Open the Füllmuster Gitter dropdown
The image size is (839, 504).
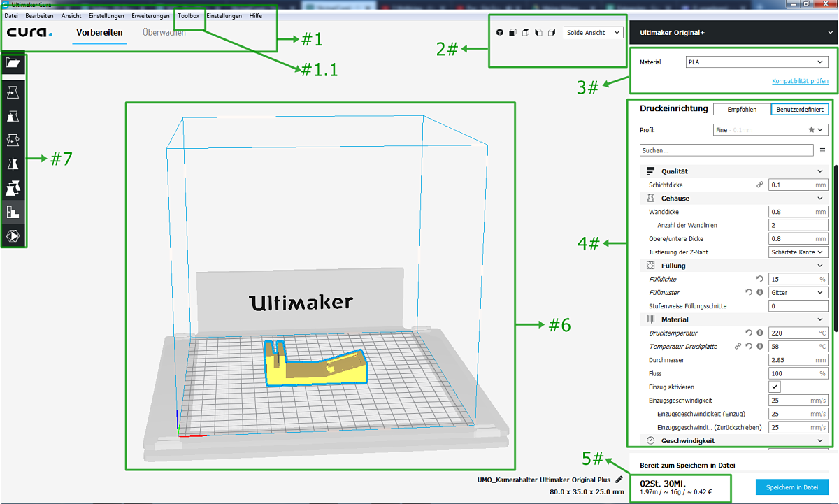[798, 292]
